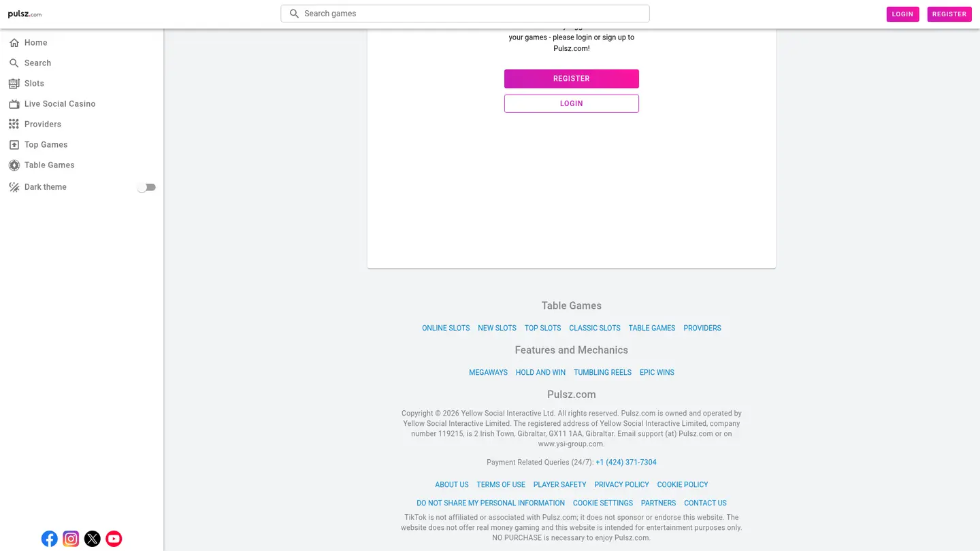This screenshot has height=551, width=980.
Task: Open the ABOUT US link
Action: click(x=452, y=485)
